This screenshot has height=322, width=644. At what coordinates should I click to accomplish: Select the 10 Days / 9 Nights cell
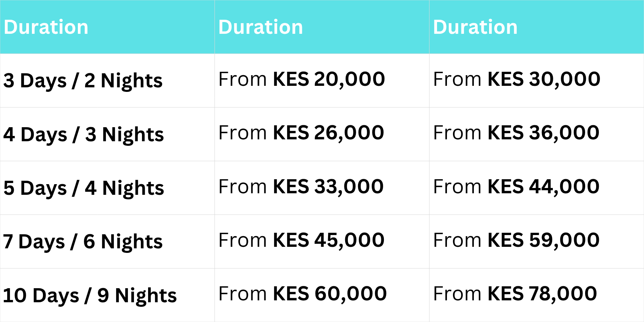click(90, 295)
